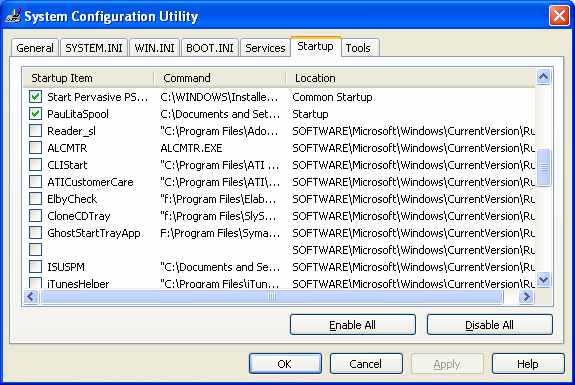Select the ATICustomerCare item name
Screen dimensions: 575x385
(90, 182)
